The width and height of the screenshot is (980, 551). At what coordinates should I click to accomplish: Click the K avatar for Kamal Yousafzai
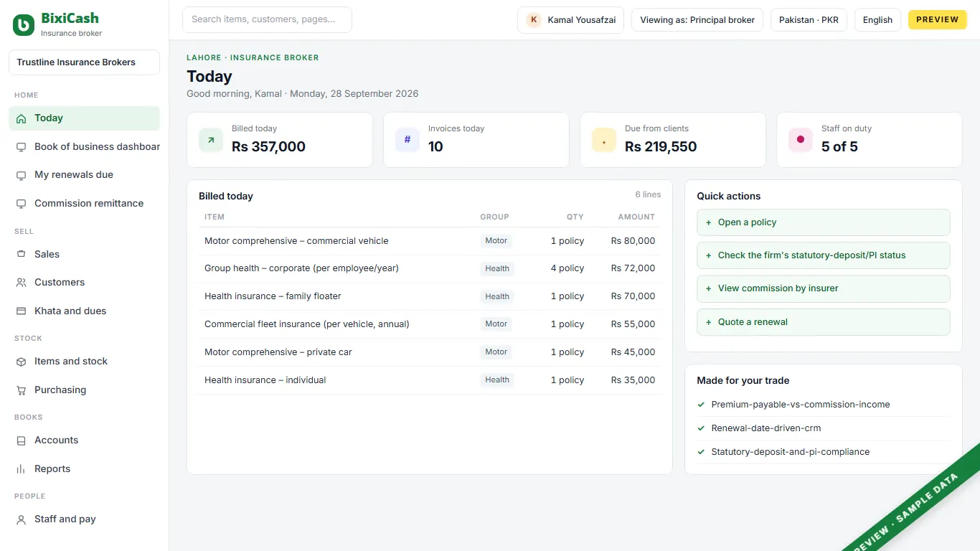point(534,20)
